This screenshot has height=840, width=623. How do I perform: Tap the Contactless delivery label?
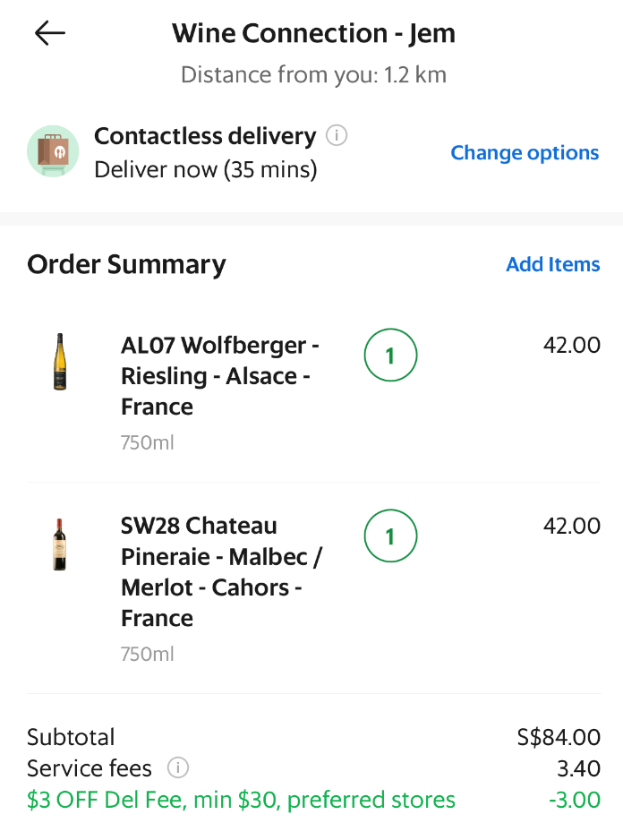pyautogui.click(x=205, y=136)
